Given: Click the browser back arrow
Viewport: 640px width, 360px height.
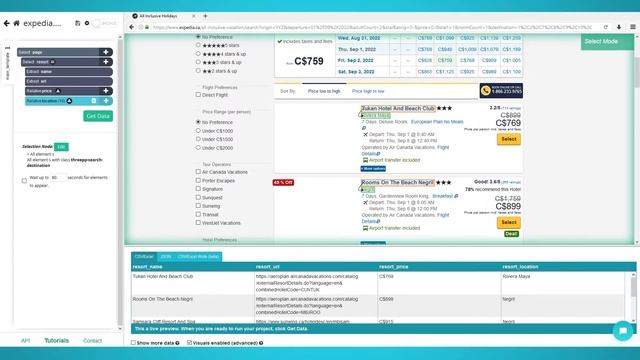Looking at the screenshot, I should [x=131, y=27].
